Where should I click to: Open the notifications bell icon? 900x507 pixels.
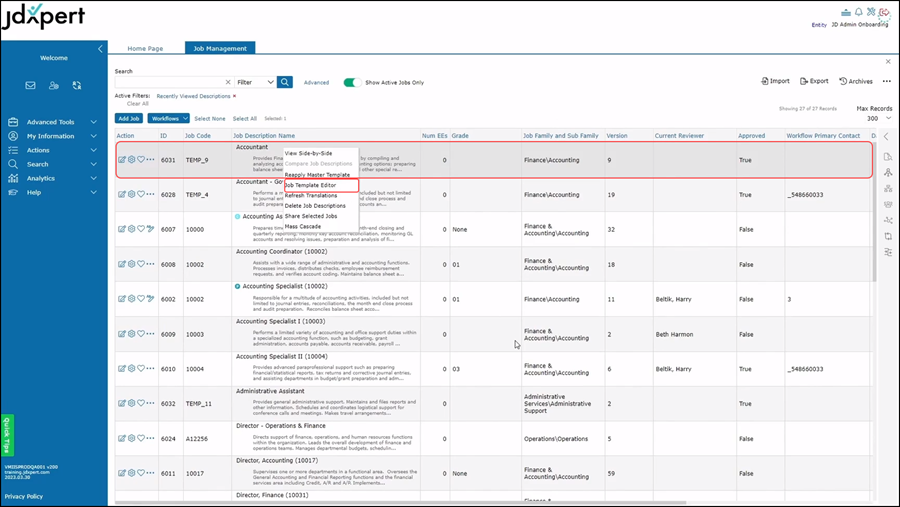point(858,12)
